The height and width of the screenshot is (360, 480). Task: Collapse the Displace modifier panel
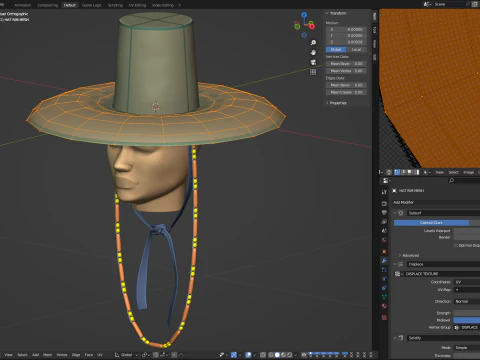pyautogui.click(x=395, y=264)
